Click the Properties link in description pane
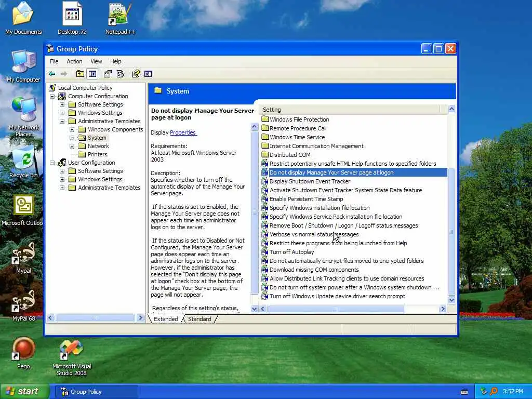The image size is (532, 399). click(x=183, y=132)
